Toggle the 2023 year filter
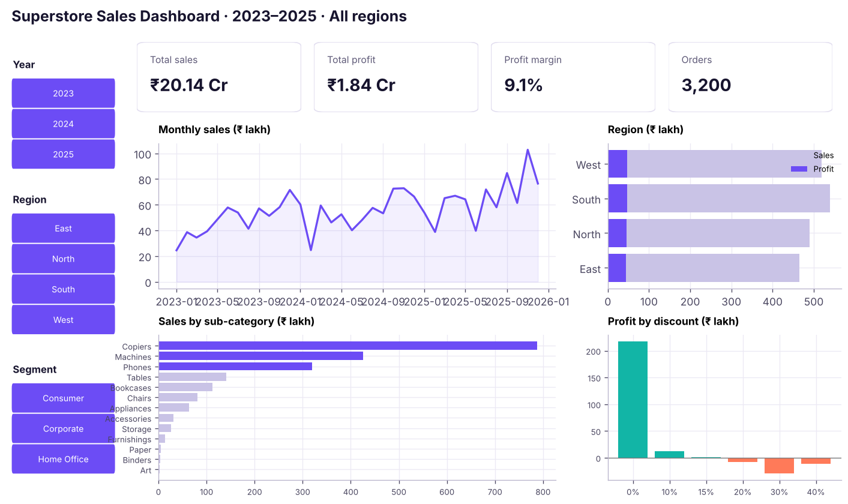 [63, 93]
